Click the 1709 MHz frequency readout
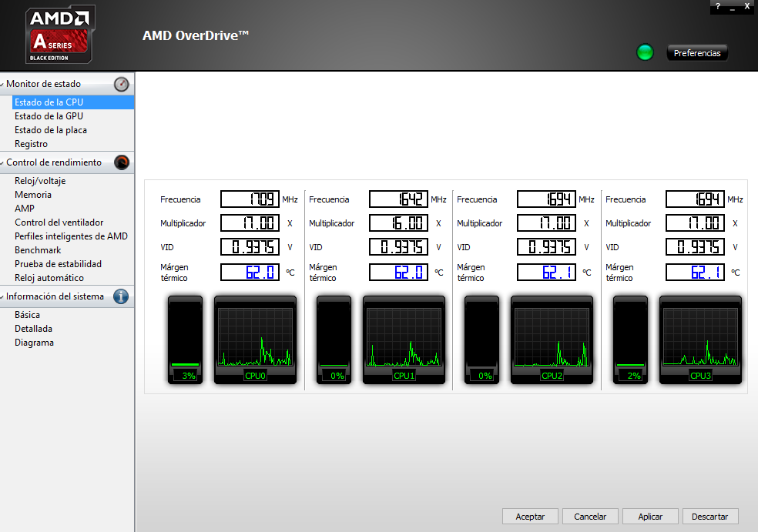758x532 pixels. click(250, 199)
